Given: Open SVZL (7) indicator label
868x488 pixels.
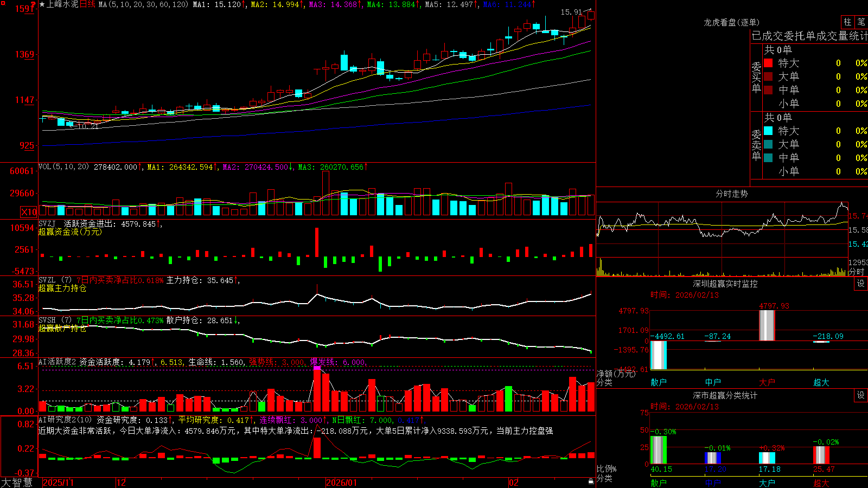Looking at the screenshot, I should [x=55, y=280].
